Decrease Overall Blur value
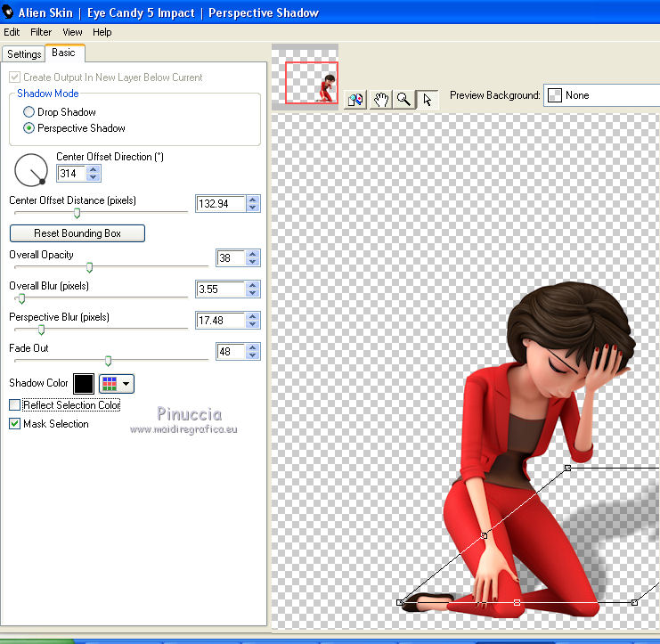Viewport: 660px width, 644px height. pos(253,293)
